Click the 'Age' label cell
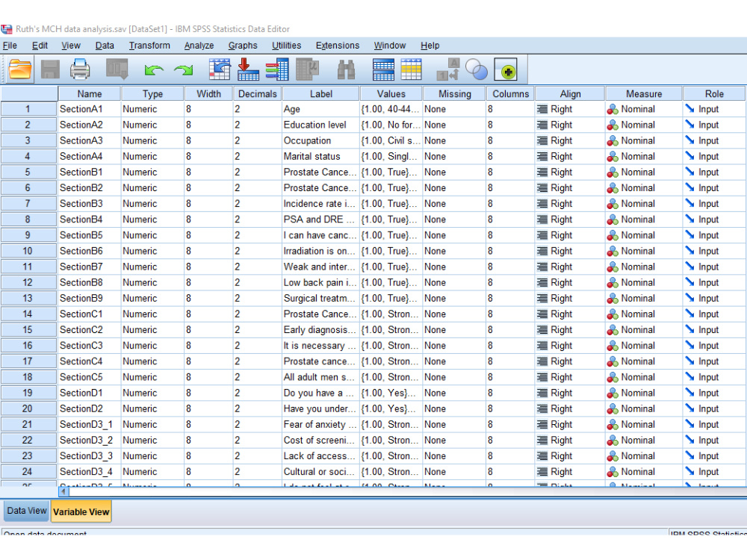The height and width of the screenshot is (560, 747). pos(320,109)
